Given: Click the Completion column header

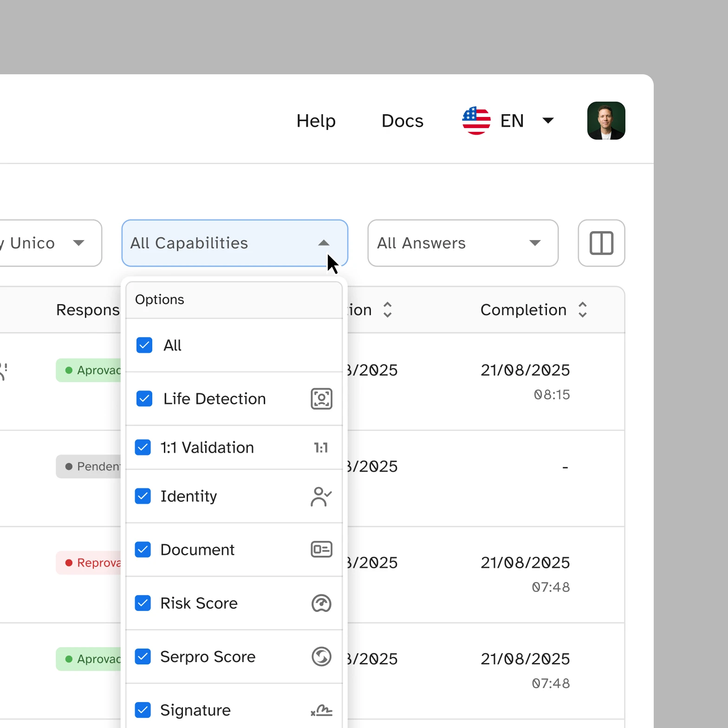Looking at the screenshot, I should (x=523, y=310).
